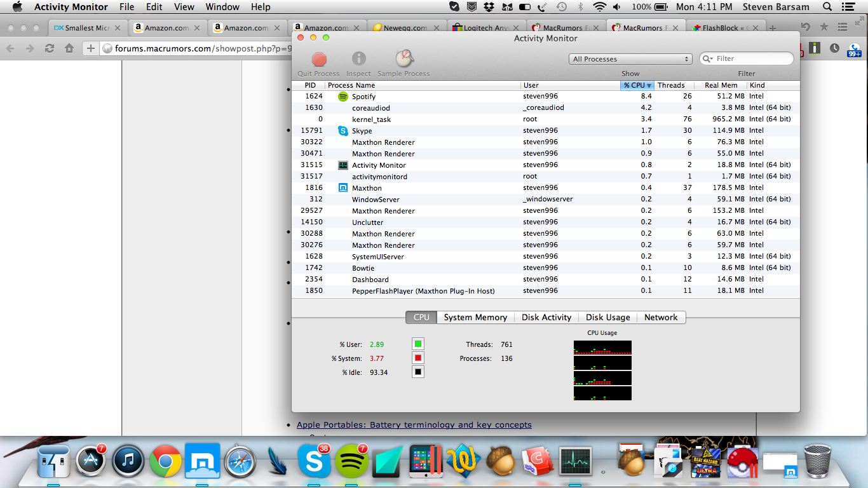Sort by Process Name column header
Screen dimensions: 868x488
pyautogui.click(x=423, y=85)
